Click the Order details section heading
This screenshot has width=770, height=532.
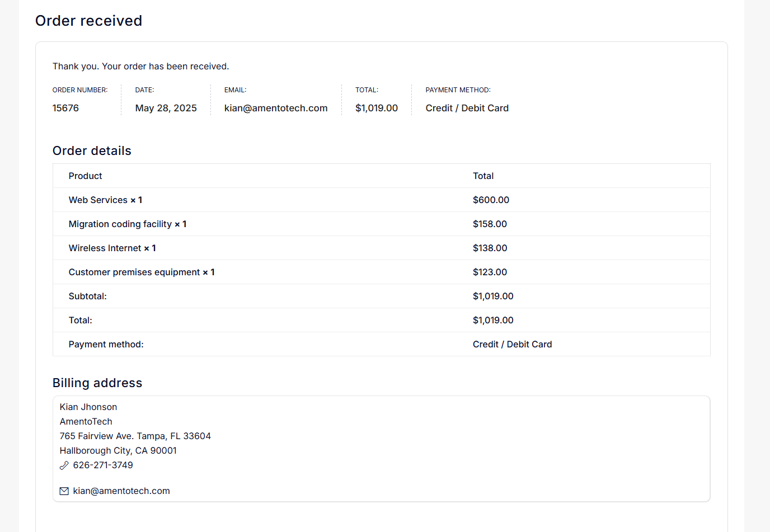[92, 151]
